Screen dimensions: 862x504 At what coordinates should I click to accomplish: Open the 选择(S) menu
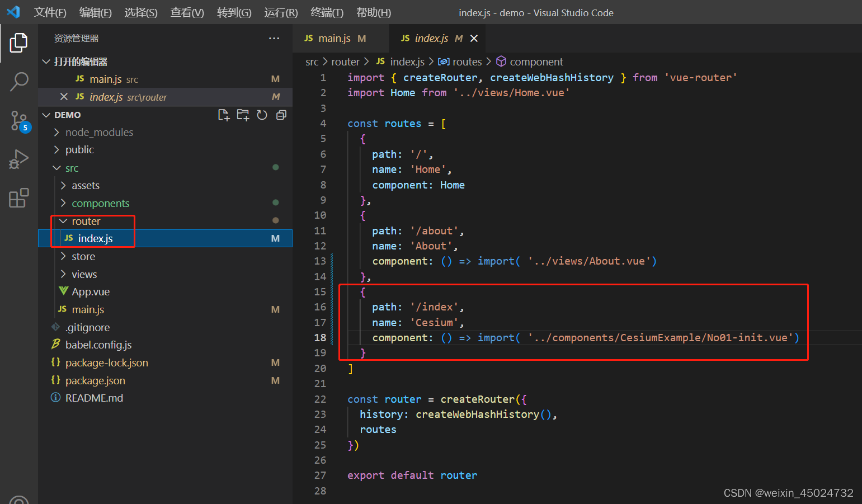click(141, 12)
